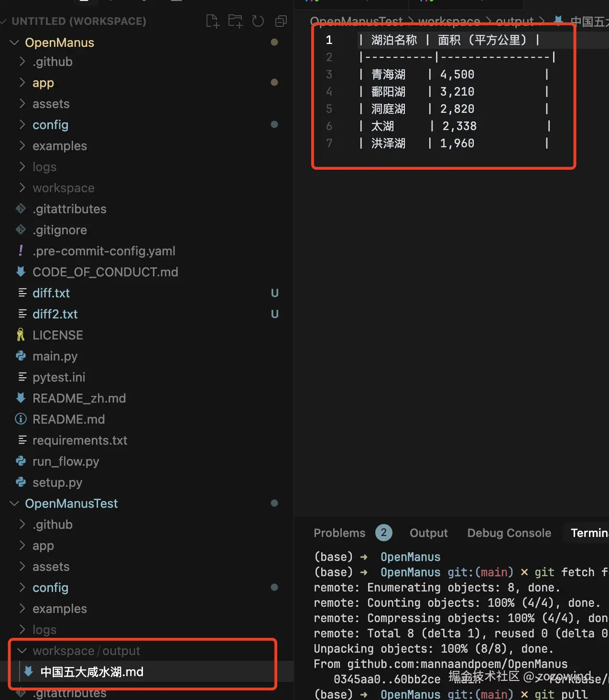609x700 pixels.
Task: Refresh the explorer with the reload icon
Action: [x=258, y=21]
